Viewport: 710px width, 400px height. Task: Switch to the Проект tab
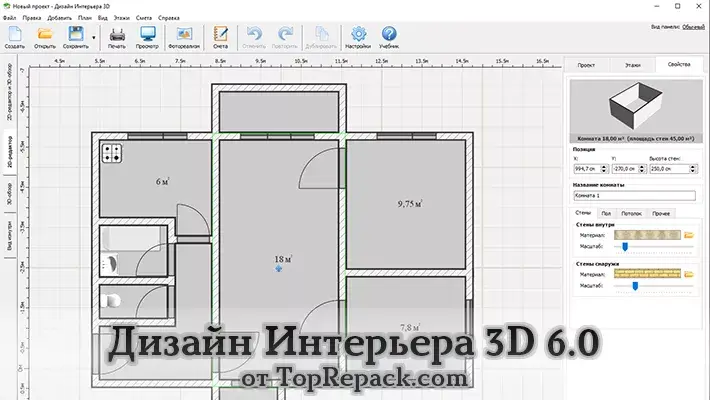tap(586, 65)
